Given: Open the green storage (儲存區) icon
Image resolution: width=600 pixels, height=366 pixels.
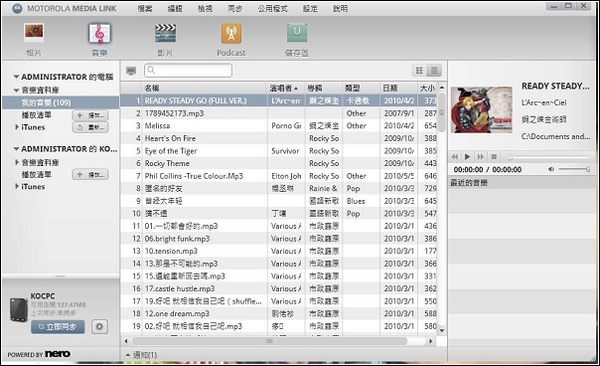Looking at the screenshot, I should pos(297,33).
